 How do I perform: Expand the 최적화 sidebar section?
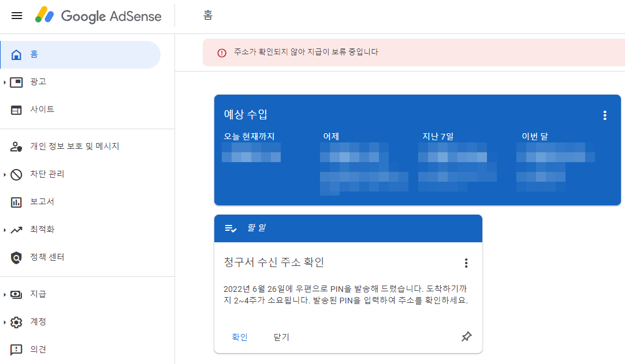[6, 229]
